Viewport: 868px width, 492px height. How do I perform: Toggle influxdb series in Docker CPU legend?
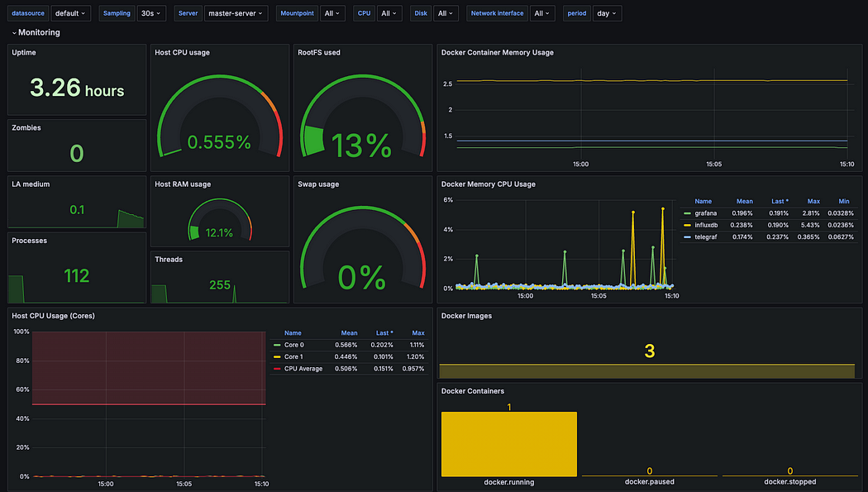(706, 225)
